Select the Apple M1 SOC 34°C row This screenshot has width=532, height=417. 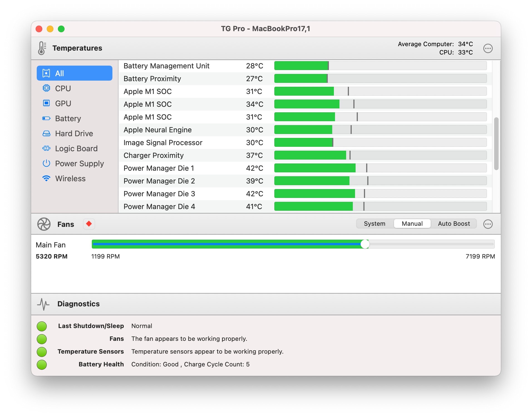tap(305, 104)
